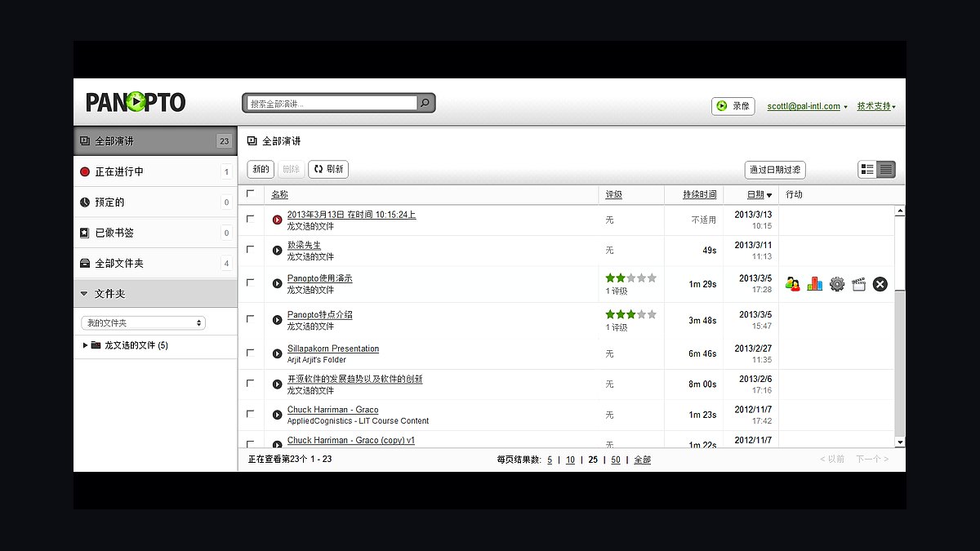Click the 通过日期过滤 button

pyautogui.click(x=775, y=170)
